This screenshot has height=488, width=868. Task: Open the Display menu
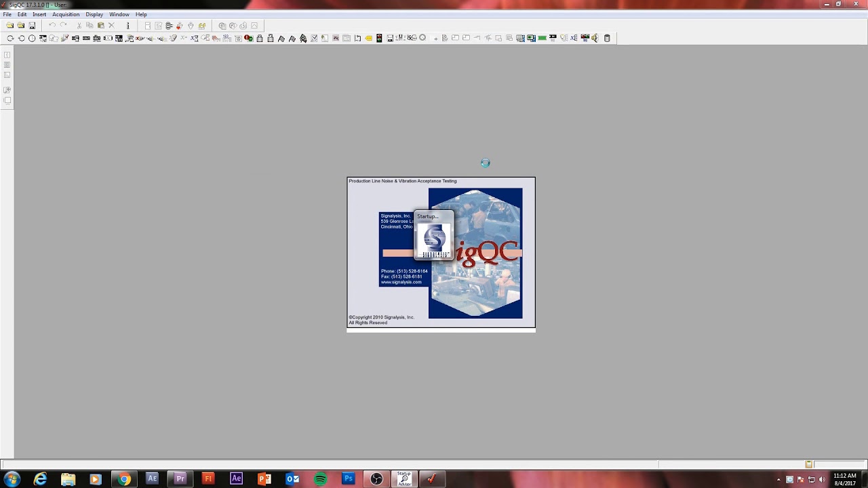[94, 14]
